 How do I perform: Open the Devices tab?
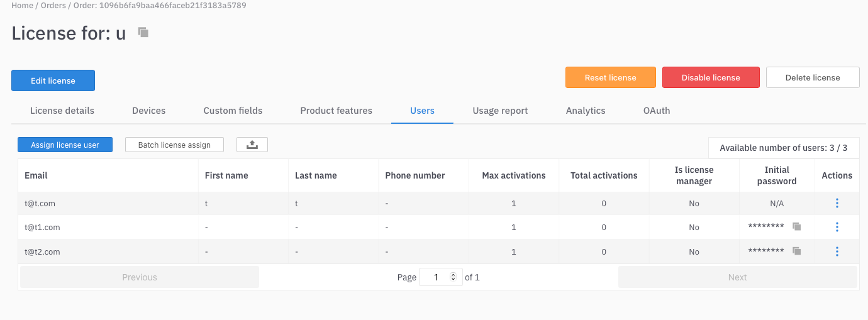coord(148,111)
